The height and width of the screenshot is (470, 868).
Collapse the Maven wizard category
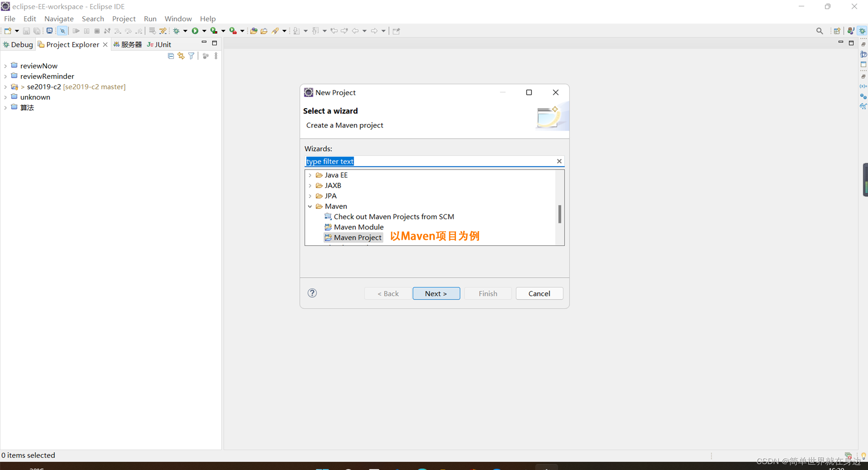pyautogui.click(x=310, y=206)
